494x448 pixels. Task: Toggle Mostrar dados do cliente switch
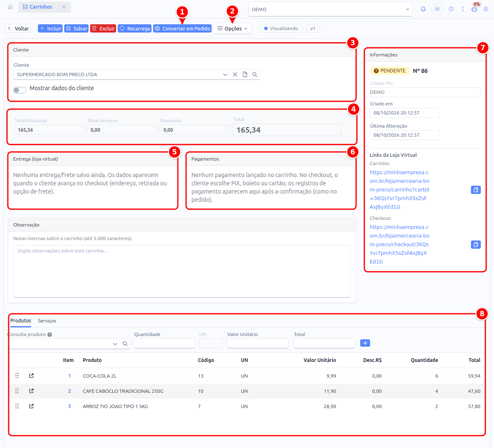(20, 90)
